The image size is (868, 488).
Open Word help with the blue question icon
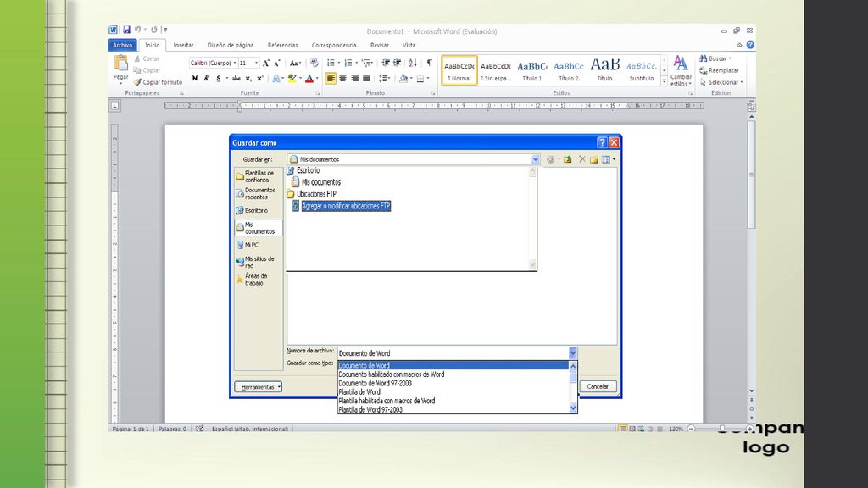pyautogui.click(x=750, y=45)
